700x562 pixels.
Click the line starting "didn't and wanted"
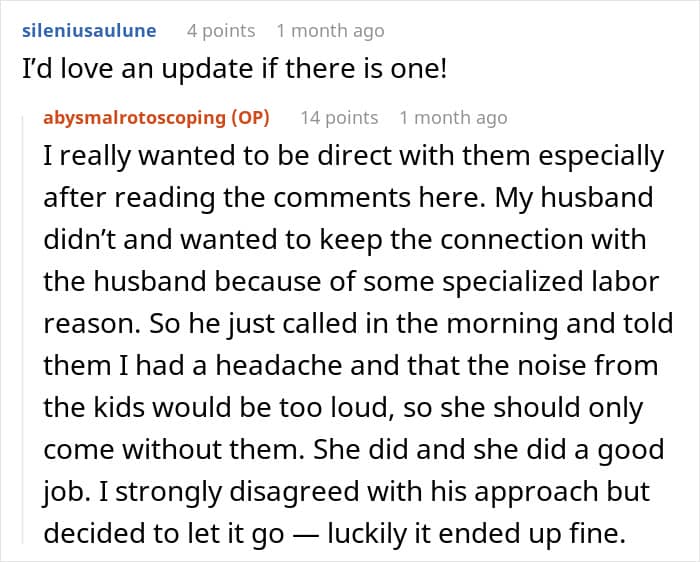pos(345,241)
